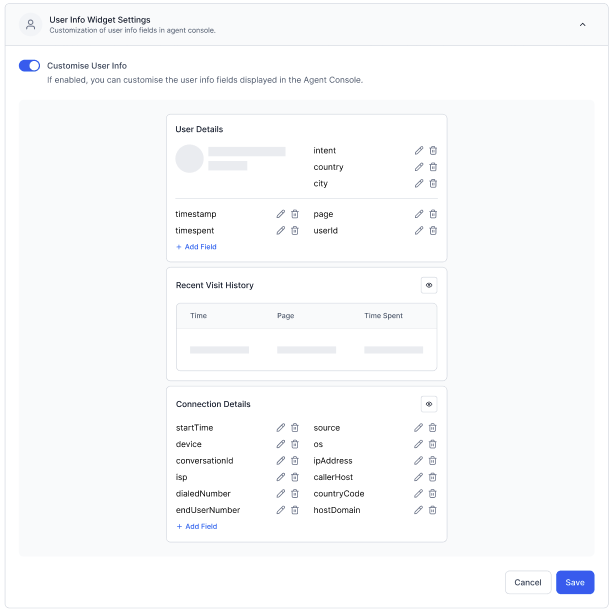Toggle visibility of Connection Details
Image resolution: width=611 pixels, height=610 pixels.
coord(429,404)
